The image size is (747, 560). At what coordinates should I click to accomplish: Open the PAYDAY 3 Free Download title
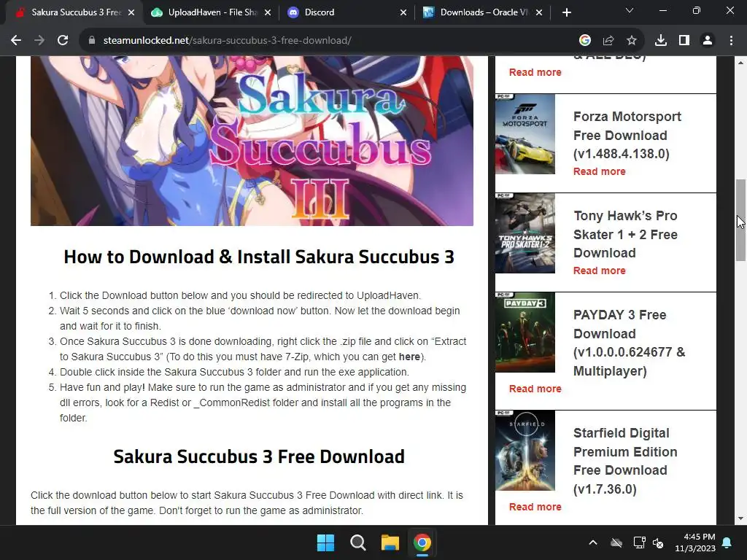630,343
